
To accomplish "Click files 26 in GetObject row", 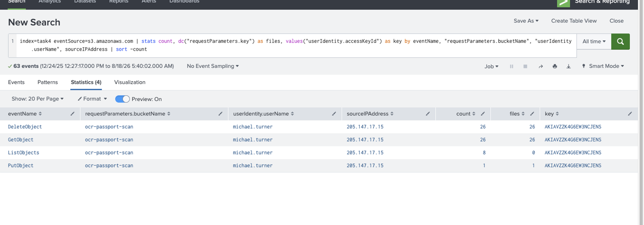I will tap(532, 140).
